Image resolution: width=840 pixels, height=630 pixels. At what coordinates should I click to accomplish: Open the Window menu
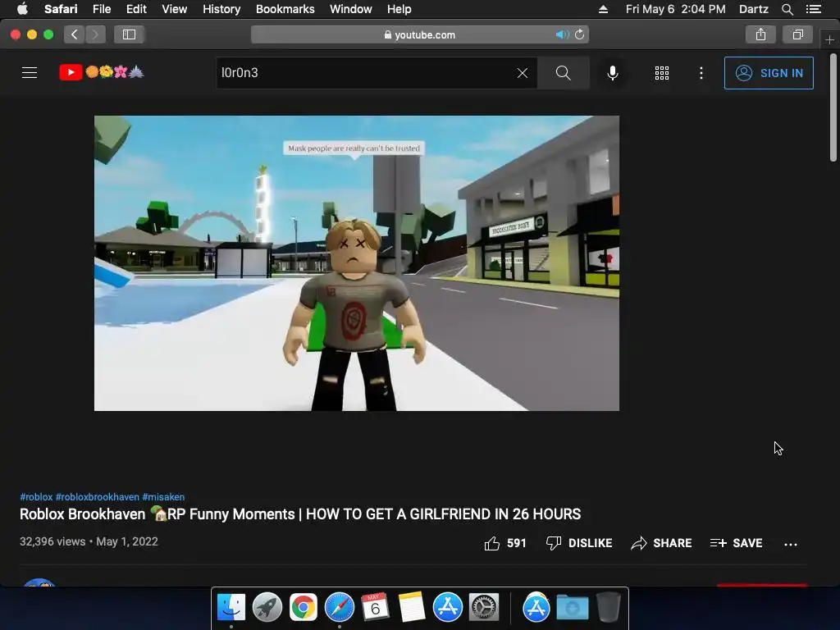(350, 9)
